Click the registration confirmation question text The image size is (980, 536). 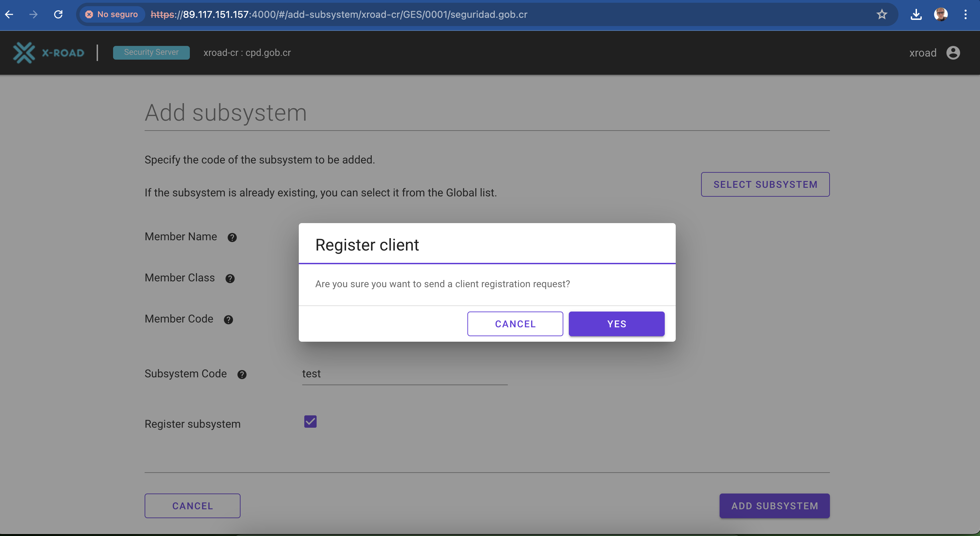[x=442, y=284]
